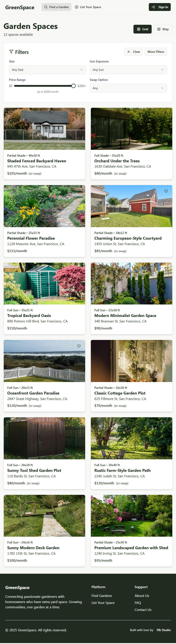The width and height of the screenshot is (176, 644).
Task: Select List Your Space in the header
Action: 88,7
